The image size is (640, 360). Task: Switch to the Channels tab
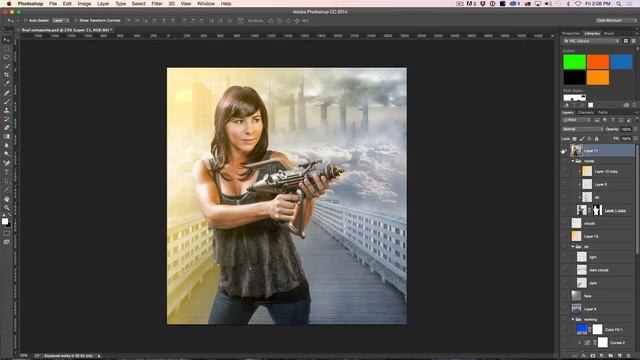[585, 113]
